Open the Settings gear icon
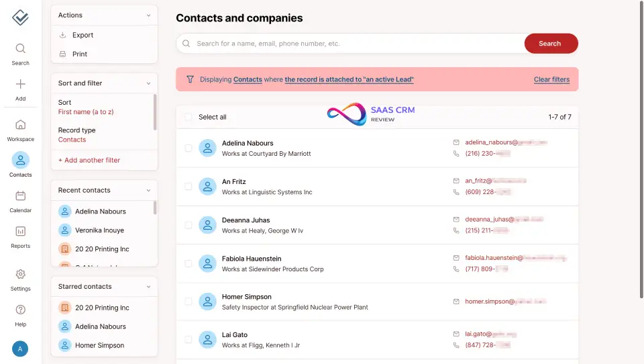This screenshot has width=644, height=364. pyautogui.click(x=20, y=274)
